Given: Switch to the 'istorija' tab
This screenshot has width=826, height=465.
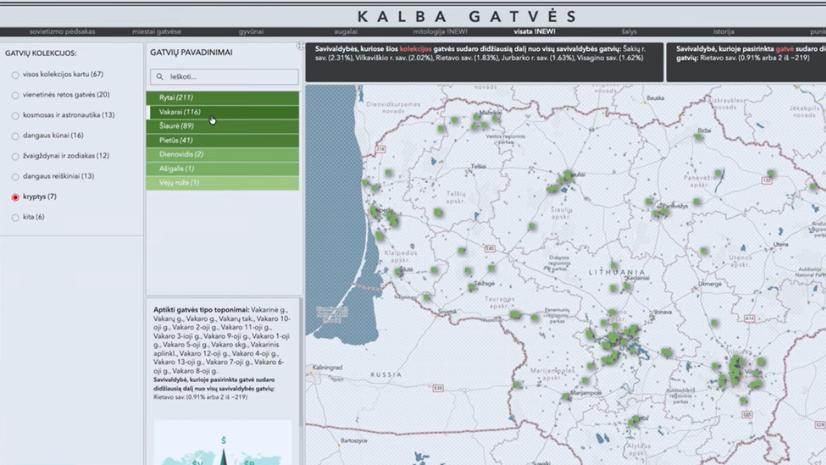Looking at the screenshot, I should (x=723, y=32).
